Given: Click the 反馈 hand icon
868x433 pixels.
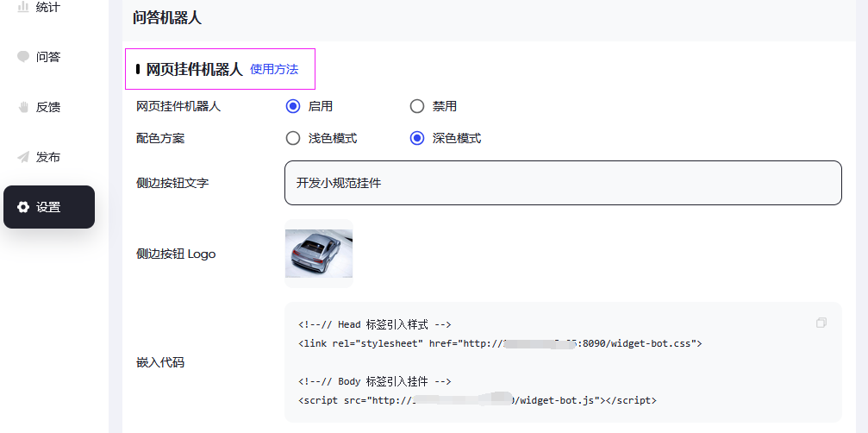Looking at the screenshot, I should coord(22,107).
